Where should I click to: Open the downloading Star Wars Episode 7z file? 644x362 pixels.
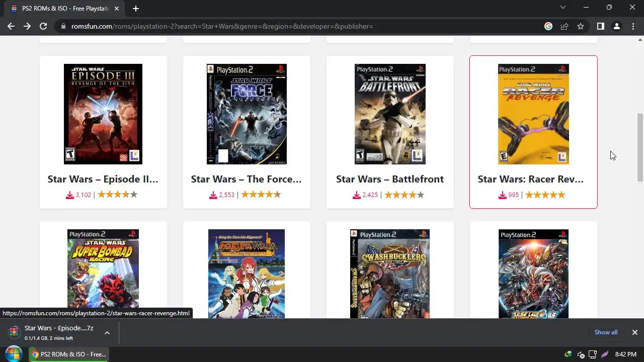click(53, 332)
